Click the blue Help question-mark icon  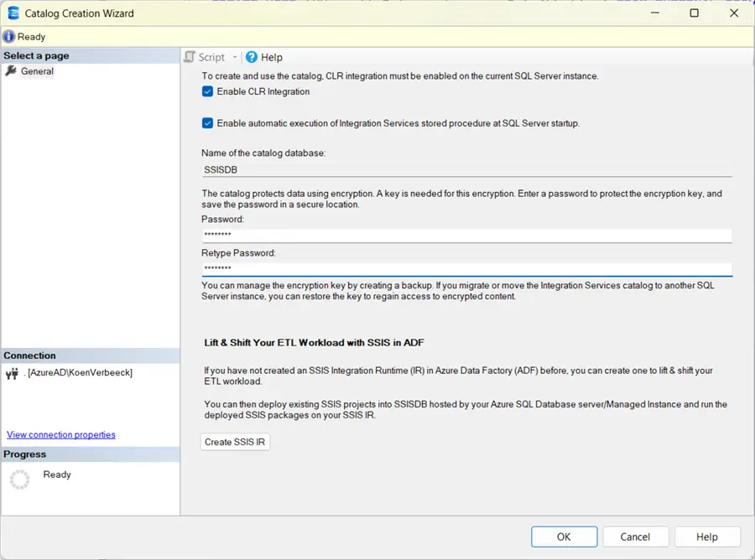pos(252,57)
